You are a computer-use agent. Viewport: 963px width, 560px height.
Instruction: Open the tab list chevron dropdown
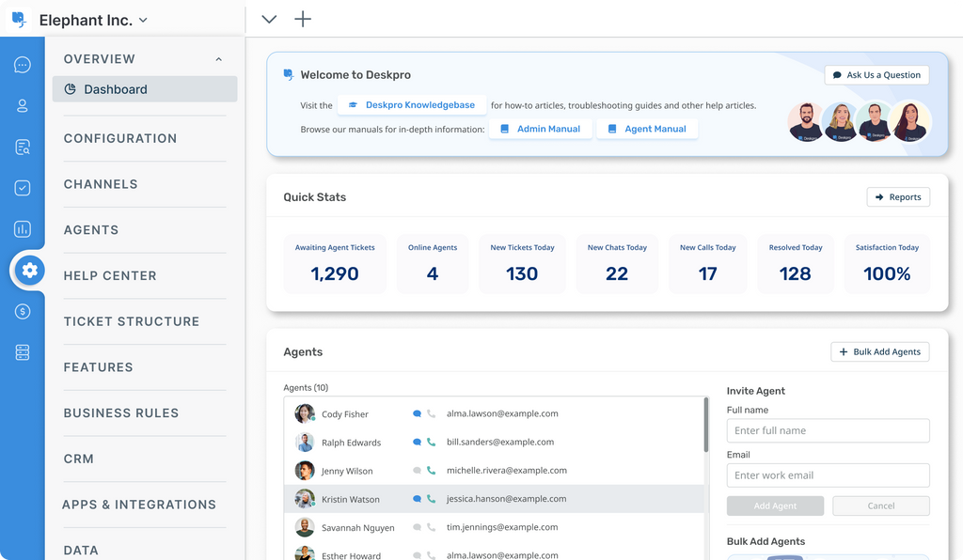269,19
